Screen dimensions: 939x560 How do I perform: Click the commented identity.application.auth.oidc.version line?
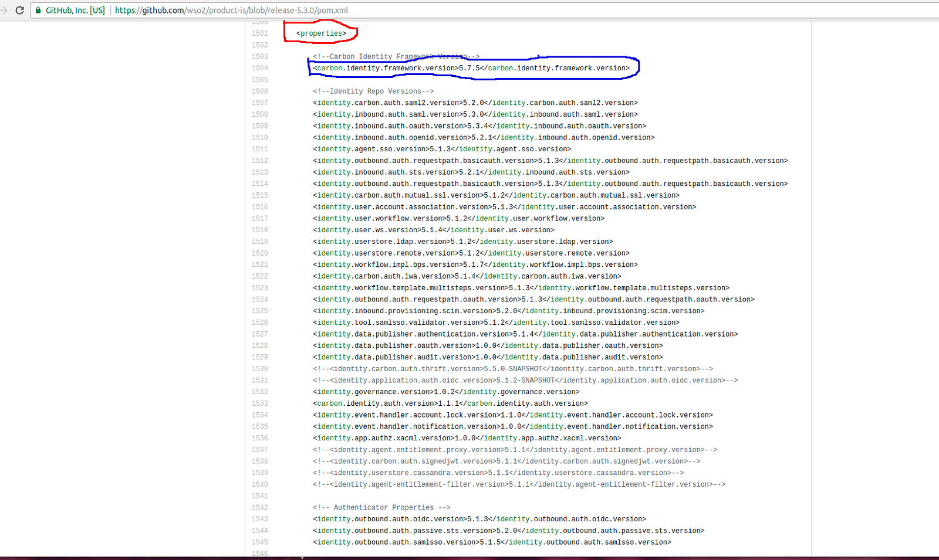[525, 381]
